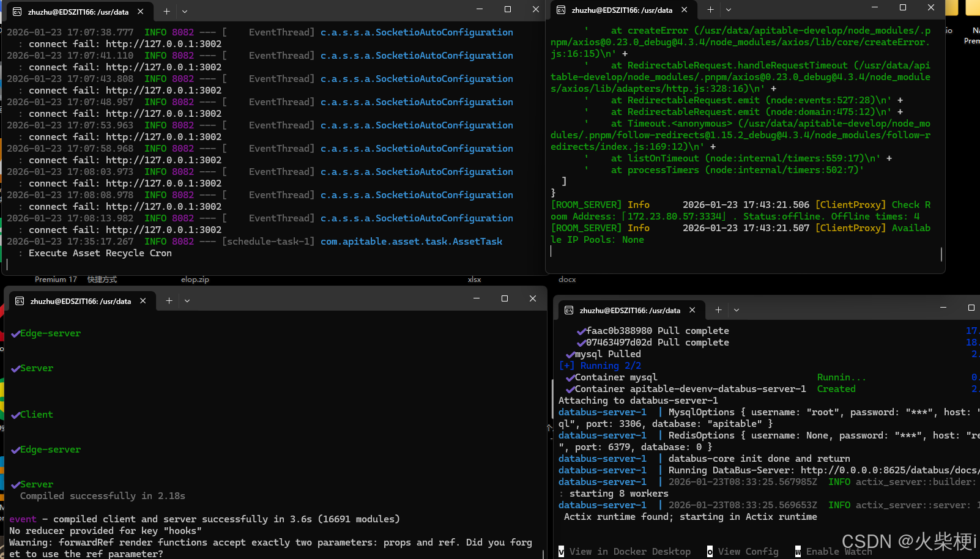
Task: Click the Client compile status line
Action: pos(32,415)
